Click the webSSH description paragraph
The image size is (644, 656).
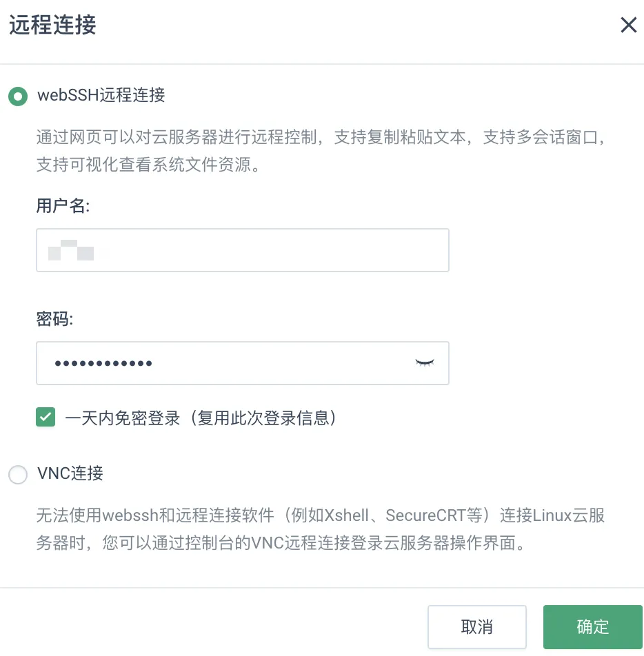321,151
